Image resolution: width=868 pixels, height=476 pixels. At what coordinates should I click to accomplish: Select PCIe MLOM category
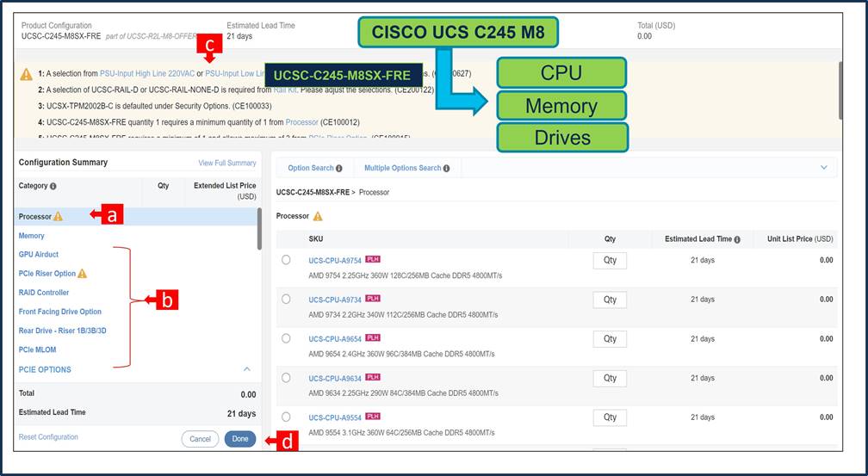point(38,349)
